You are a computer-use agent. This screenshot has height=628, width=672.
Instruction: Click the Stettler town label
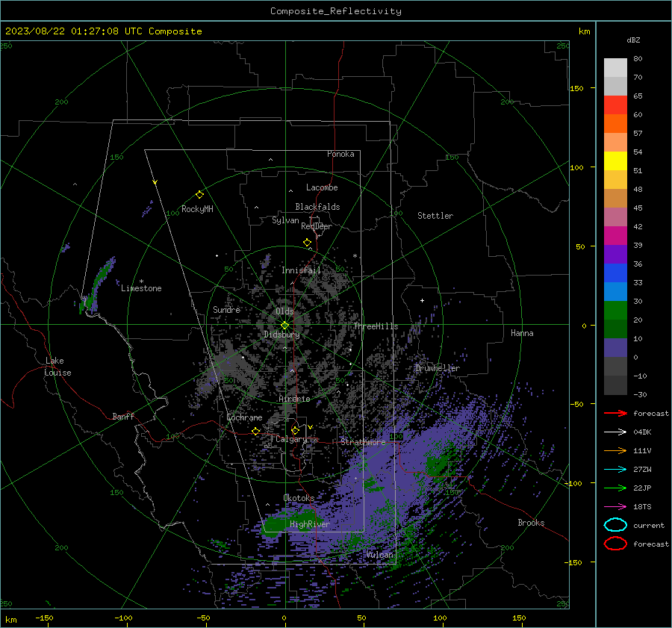pos(435,216)
